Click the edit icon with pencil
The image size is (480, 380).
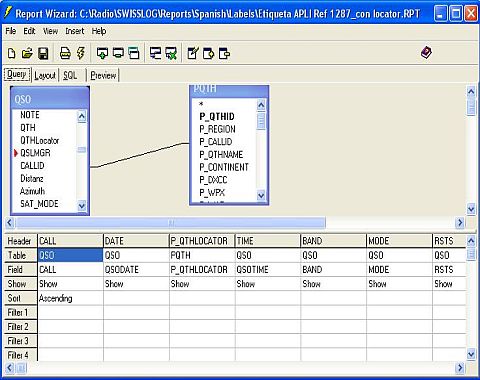click(193, 53)
